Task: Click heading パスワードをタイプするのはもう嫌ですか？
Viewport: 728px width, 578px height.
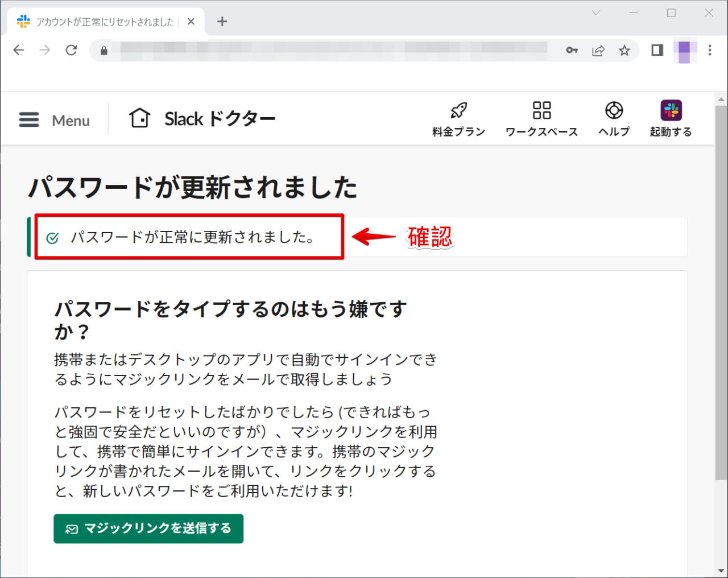Action: (x=230, y=320)
